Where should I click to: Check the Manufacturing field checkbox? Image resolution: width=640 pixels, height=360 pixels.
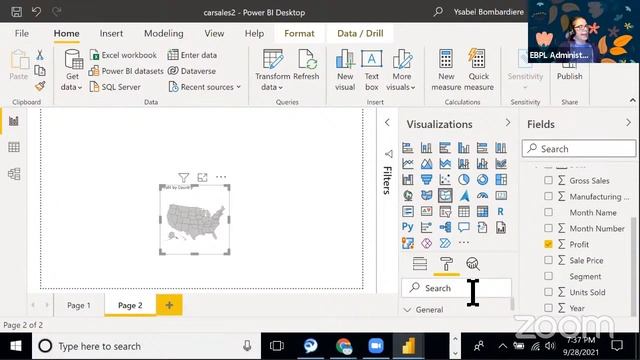(x=548, y=196)
